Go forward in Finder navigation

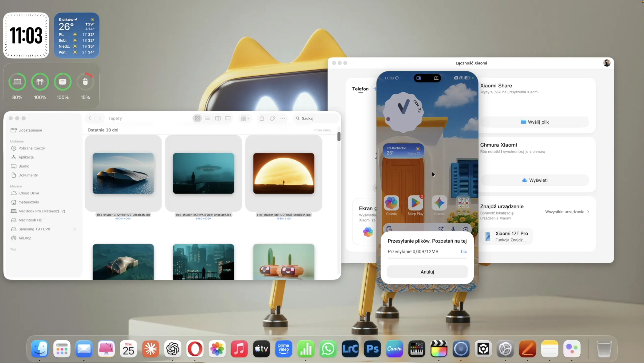pyautogui.click(x=99, y=118)
